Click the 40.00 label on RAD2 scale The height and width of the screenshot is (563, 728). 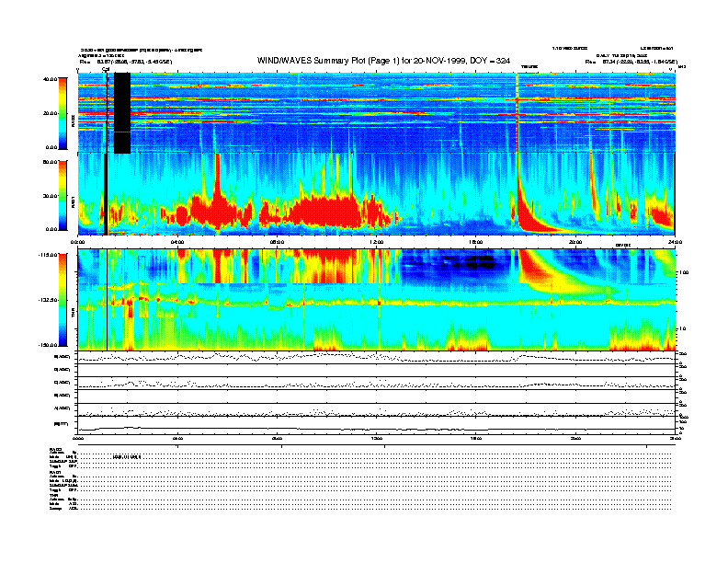51,79
